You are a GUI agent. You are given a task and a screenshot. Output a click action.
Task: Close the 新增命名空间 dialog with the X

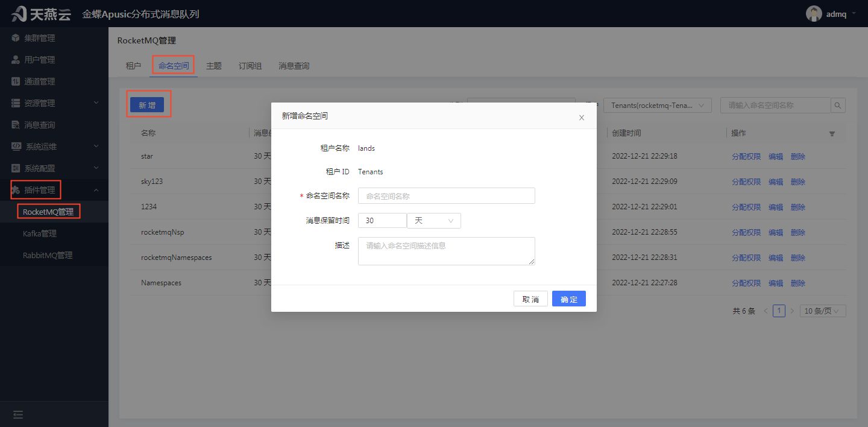(582, 118)
